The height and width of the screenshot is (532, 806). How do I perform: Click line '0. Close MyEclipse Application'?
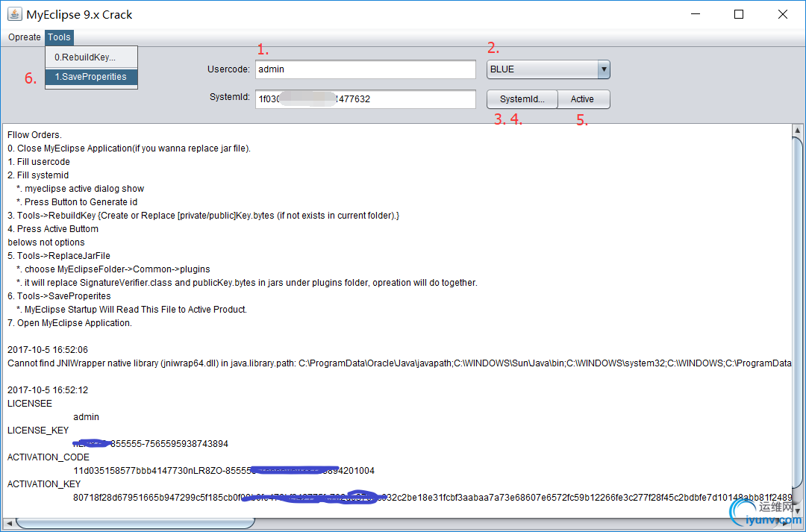(x=129, y=148)
